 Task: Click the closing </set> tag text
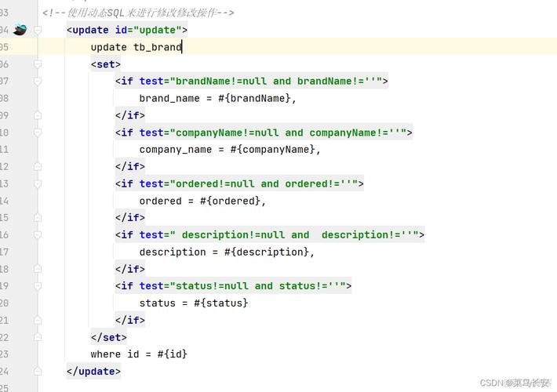(109, 337)
